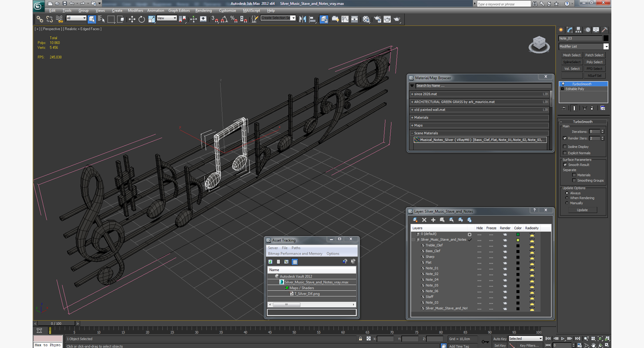Viewport: 644px width, 348px height.
Task: Click Configure Modifier Sets icon
Action: pyautogui.click(x=603, y=108)
